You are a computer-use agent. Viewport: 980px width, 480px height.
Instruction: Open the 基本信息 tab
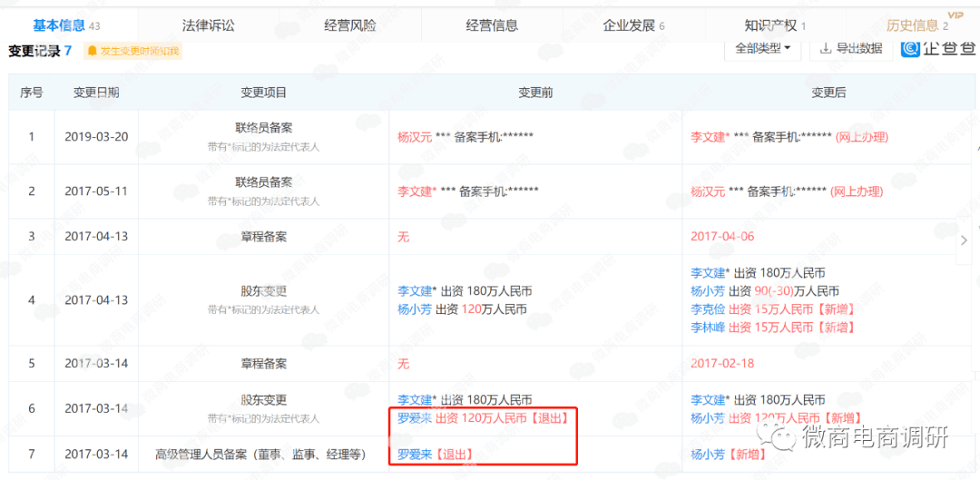[x=67, y=25]
